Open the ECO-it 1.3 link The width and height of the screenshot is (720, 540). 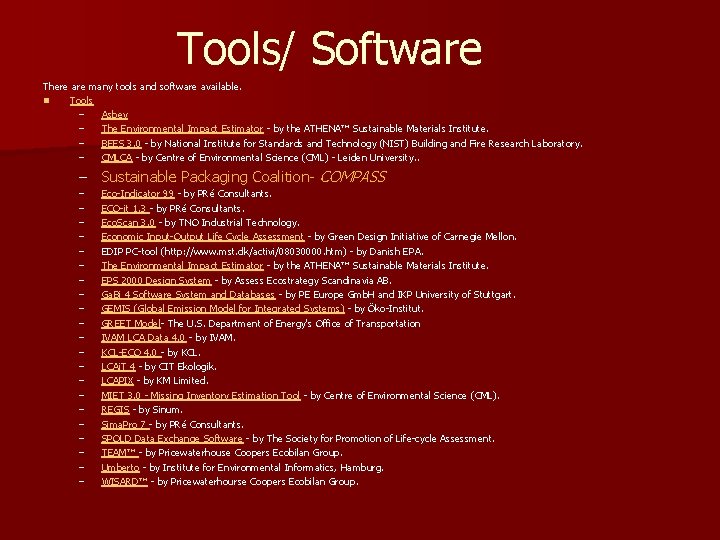(x=125, y=208)
